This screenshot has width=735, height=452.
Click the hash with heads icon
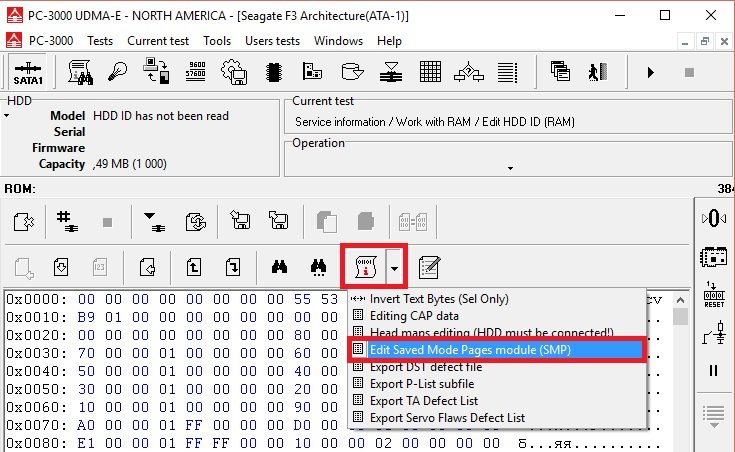click(x=67, y=221)
